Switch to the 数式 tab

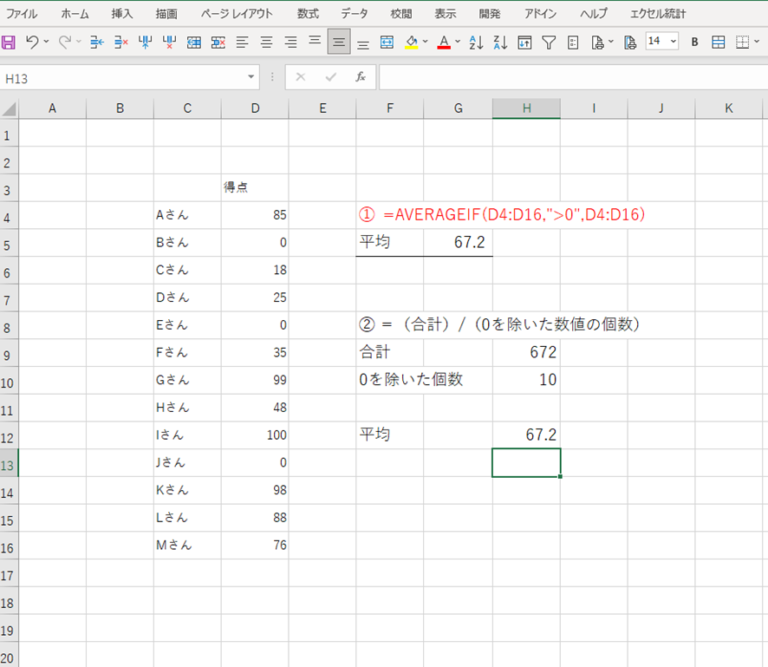point(308,14)
